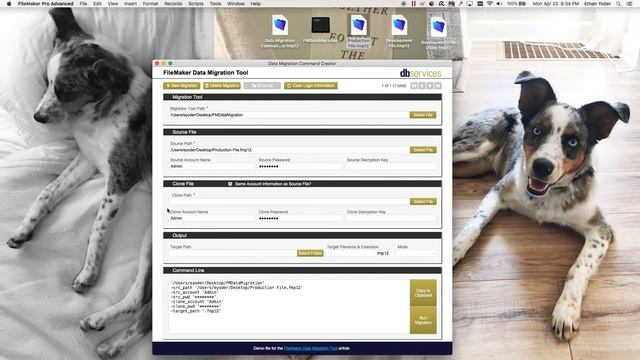
Task: Click the Delete Migration button
Action: coord(222,86)
